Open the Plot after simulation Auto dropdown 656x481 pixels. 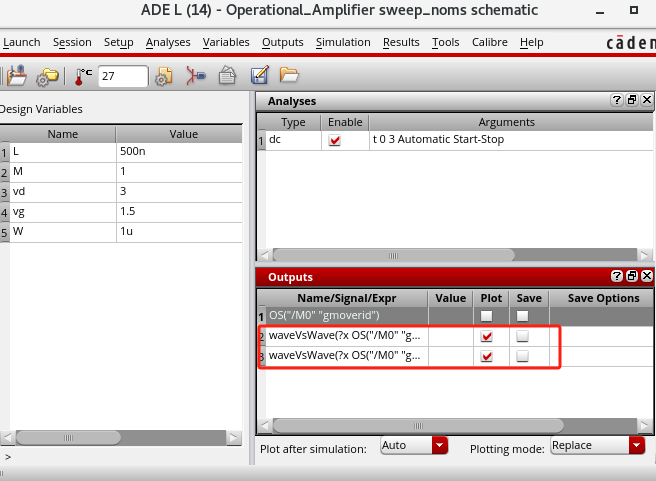414,445
